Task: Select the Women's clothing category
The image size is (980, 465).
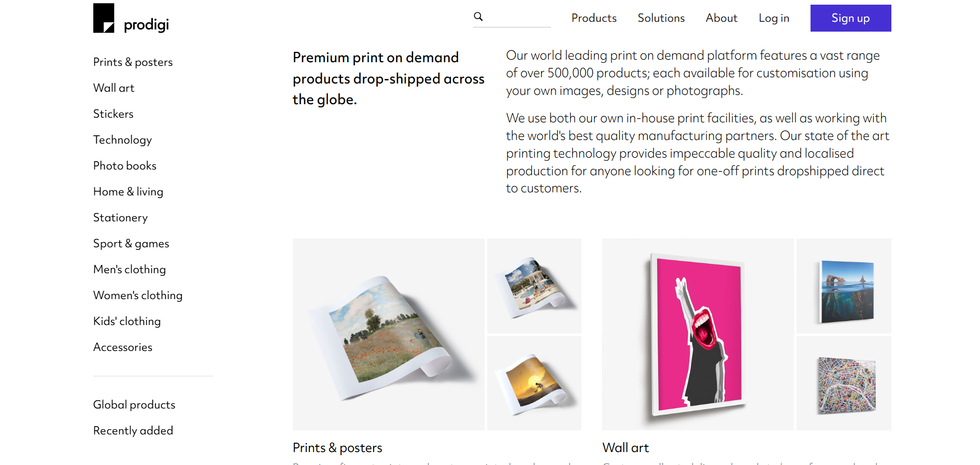Action: pos(137,295)
